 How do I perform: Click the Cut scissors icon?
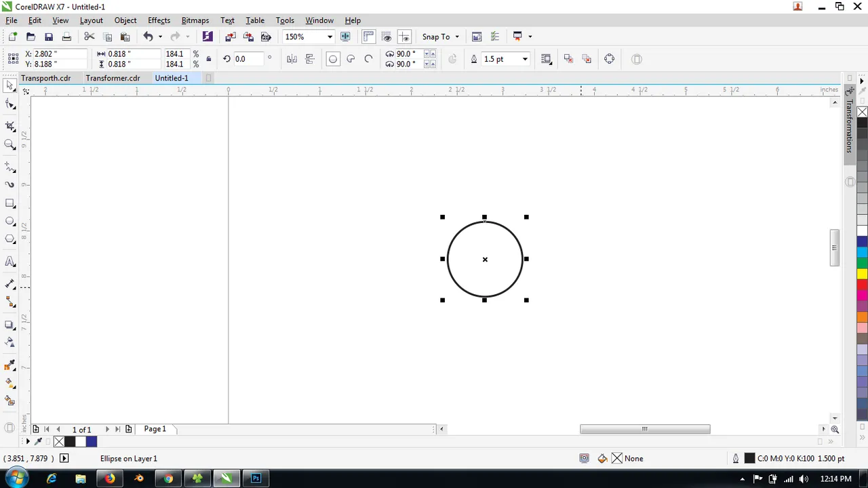tap(90, 37)
